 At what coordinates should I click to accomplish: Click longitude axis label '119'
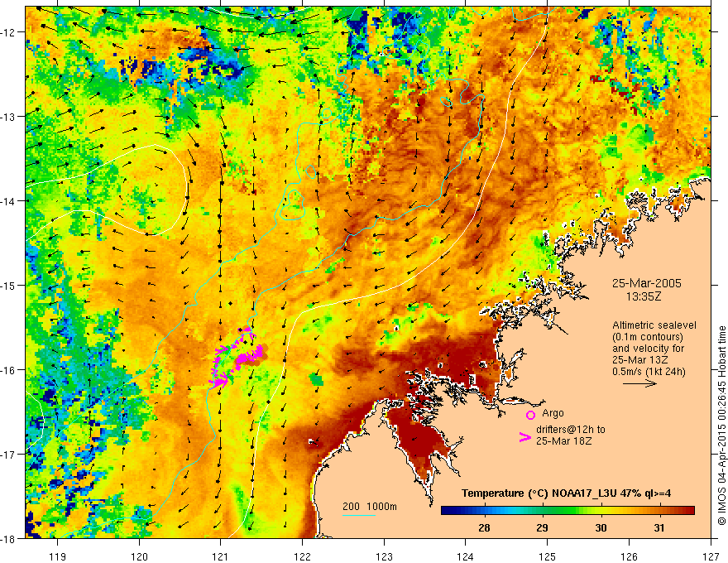pyautogui.click(x=57, y=556)
